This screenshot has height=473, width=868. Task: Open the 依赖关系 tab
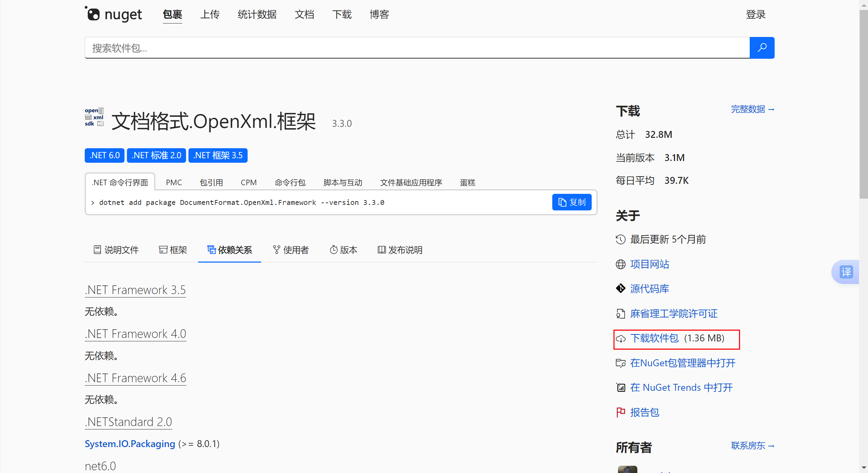[230, 250]
